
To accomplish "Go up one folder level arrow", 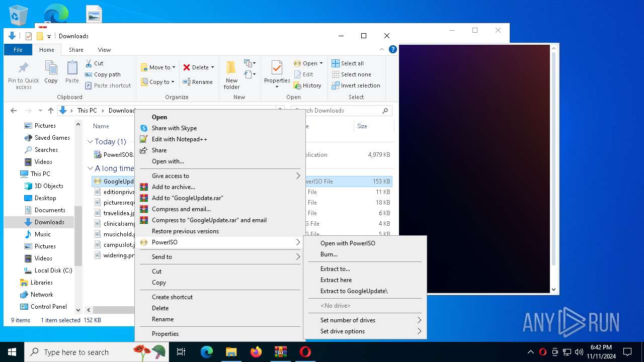I will (50, 111).
